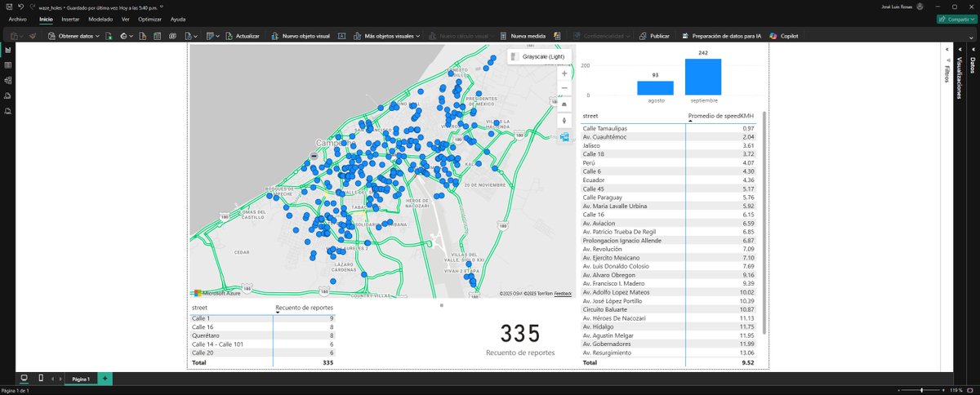Click the Copilot button
This screenshot has height=395, width=980.
pyautogui.click(x=784, y=36)
